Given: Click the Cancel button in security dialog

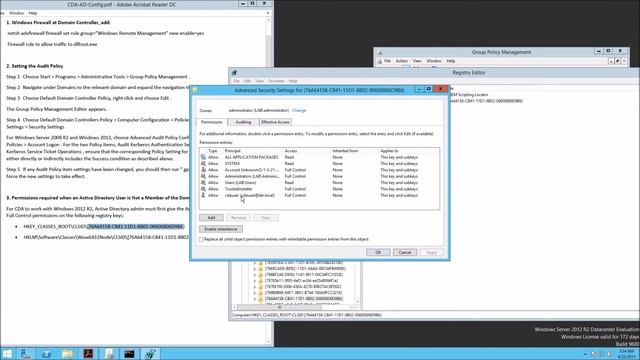Looking at the screenshot, I should click(405, 253).
